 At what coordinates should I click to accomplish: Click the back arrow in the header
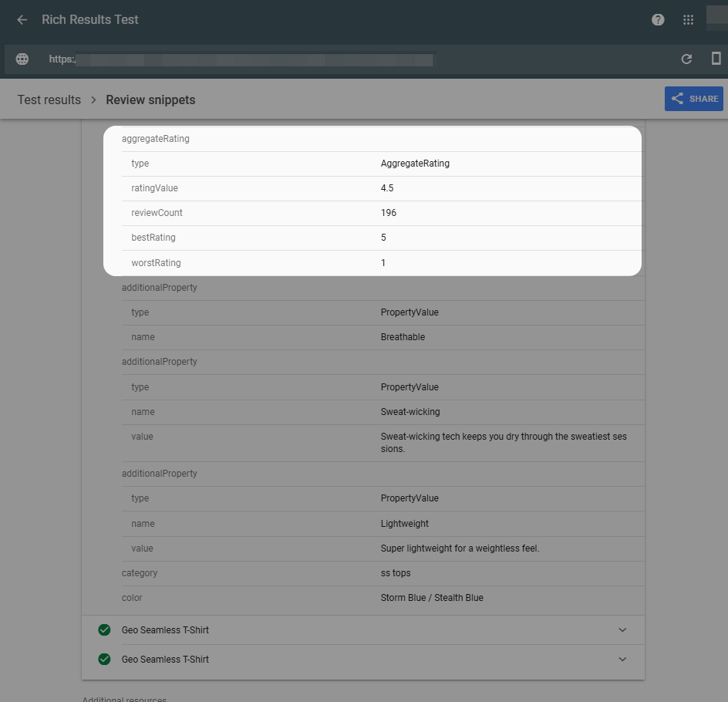click(22, 20)
